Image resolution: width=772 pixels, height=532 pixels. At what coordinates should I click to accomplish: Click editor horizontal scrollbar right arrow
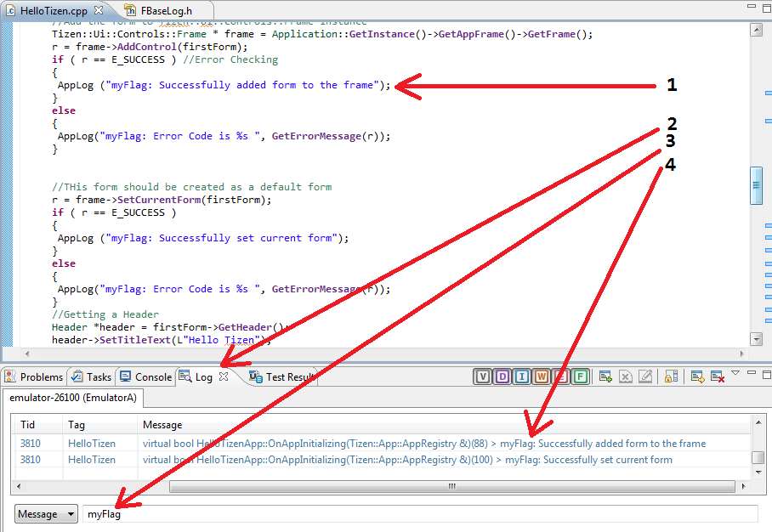point(742,354)
